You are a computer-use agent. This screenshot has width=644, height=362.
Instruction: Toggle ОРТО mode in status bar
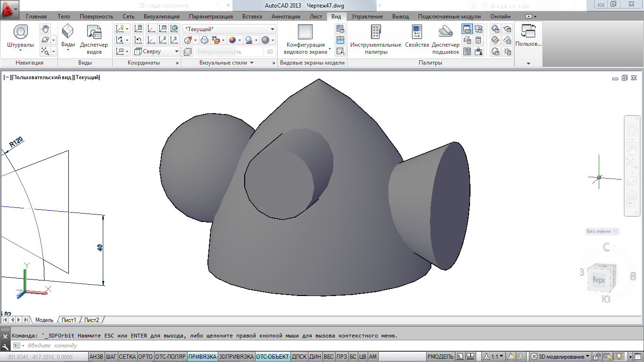point(146,357)
